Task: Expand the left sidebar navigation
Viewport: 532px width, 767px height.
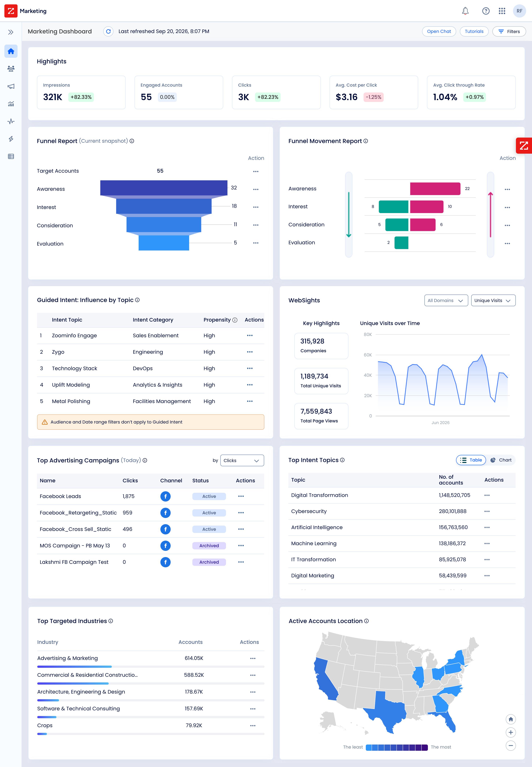Action: click(x=11, y=32)
